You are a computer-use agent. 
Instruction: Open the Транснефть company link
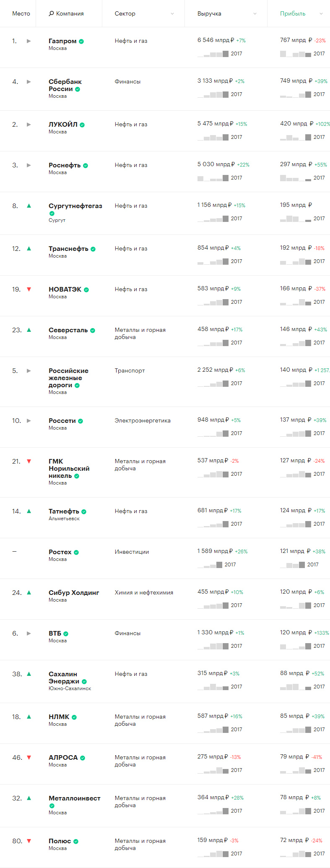click(x=68, y=249)
